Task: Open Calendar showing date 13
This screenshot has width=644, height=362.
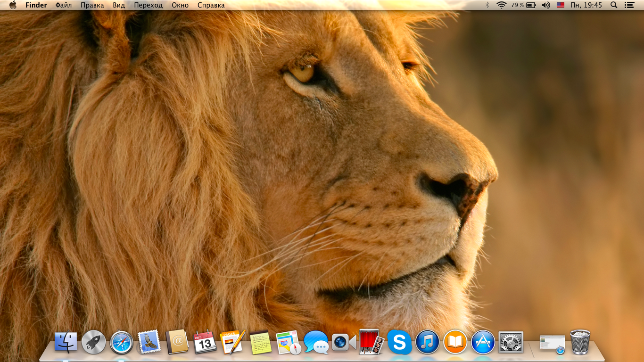Action: [x=205, y=342]
